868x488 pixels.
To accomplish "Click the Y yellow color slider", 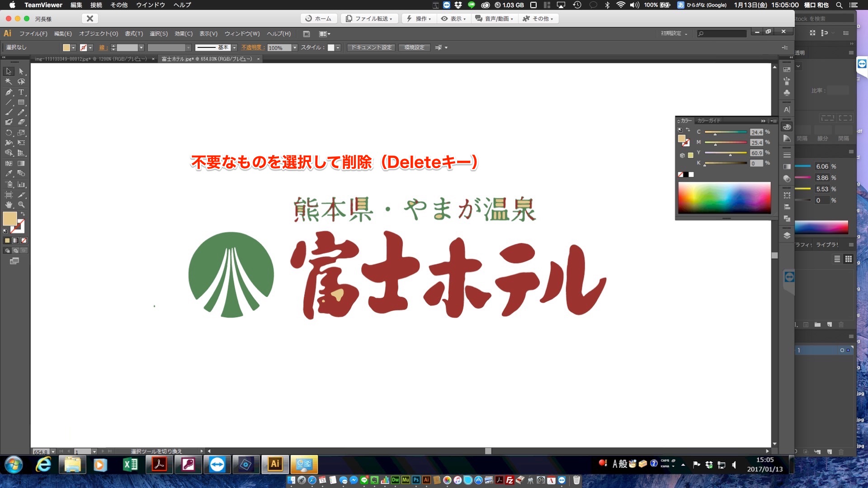I will 726,153.
